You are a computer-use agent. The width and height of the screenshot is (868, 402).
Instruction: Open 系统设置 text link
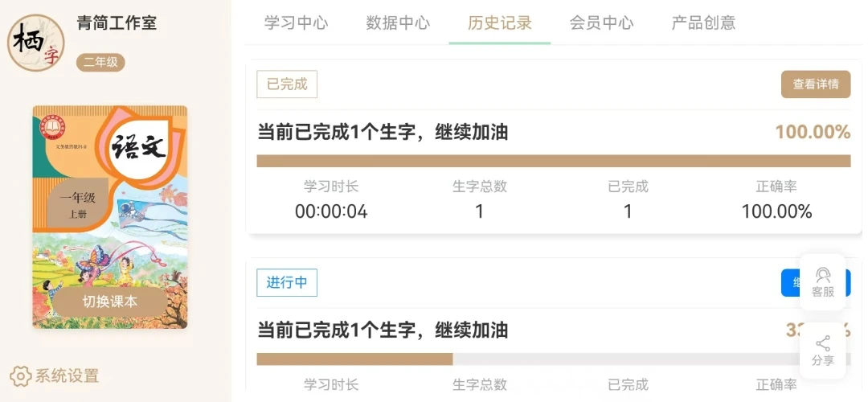click(67, 375)
